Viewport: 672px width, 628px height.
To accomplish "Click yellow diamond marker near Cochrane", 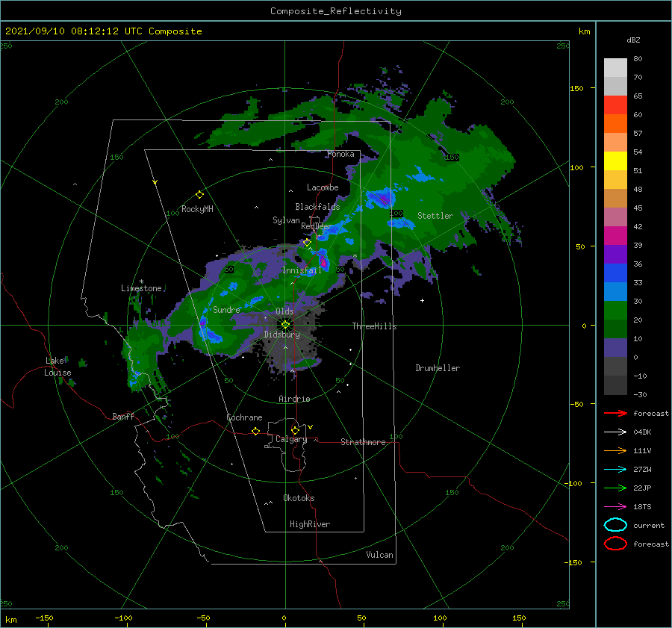I will pos(256,431).
